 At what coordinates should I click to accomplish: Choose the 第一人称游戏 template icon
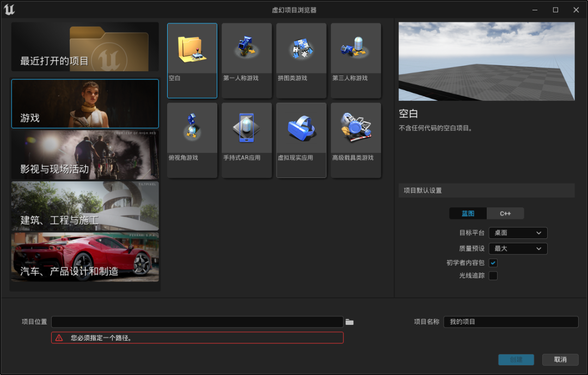[247, 60]
